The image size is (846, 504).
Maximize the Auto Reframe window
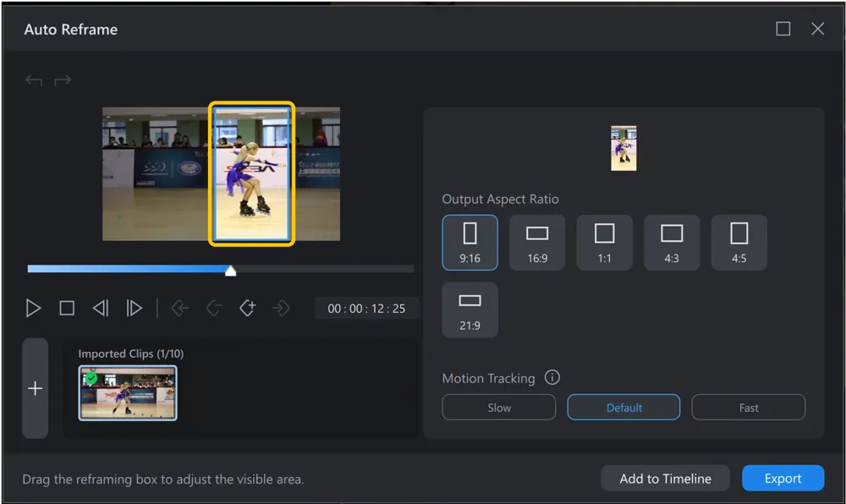pos(783,29)
